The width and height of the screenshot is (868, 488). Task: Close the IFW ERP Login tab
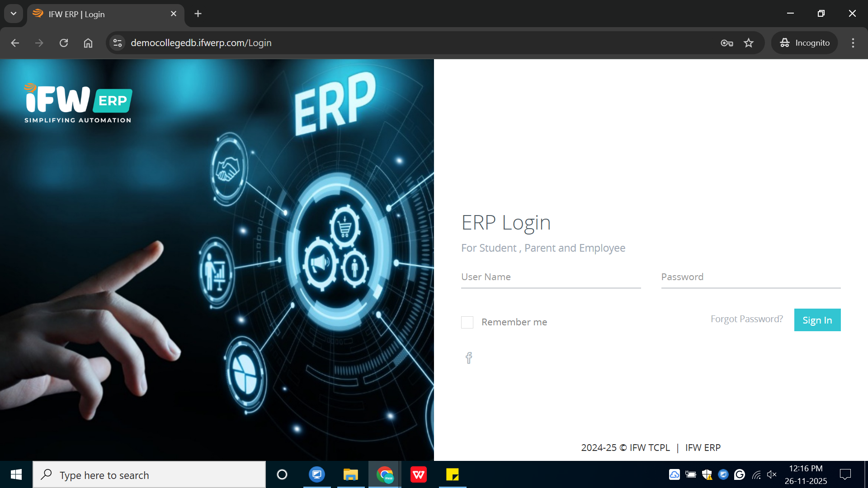pos(174,14)
